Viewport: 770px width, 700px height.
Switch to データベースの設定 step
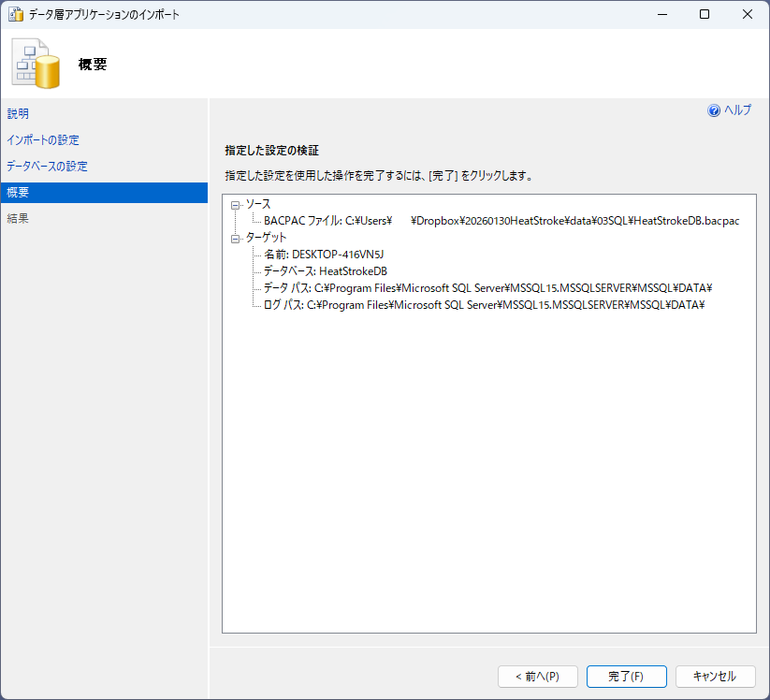click(x=47, y=166)
